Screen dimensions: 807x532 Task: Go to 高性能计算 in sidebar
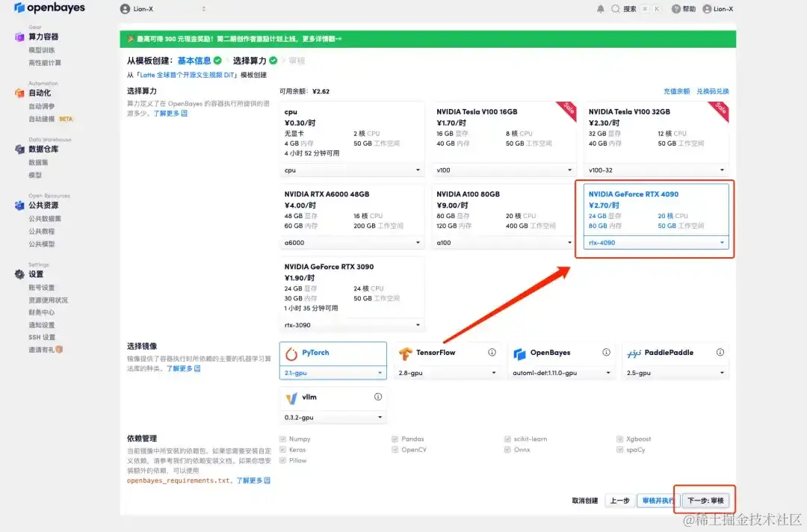coord(45,63)
